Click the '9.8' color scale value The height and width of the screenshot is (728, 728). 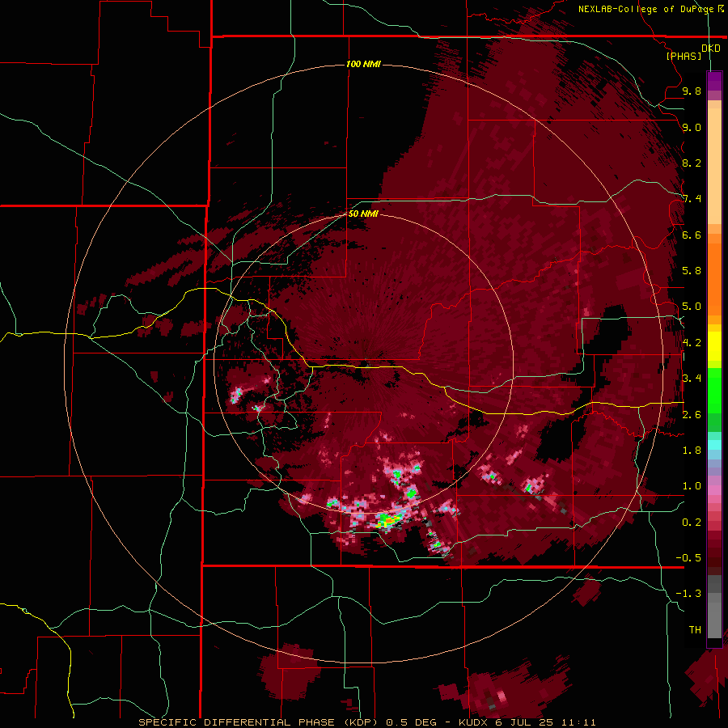coord(692,91)
